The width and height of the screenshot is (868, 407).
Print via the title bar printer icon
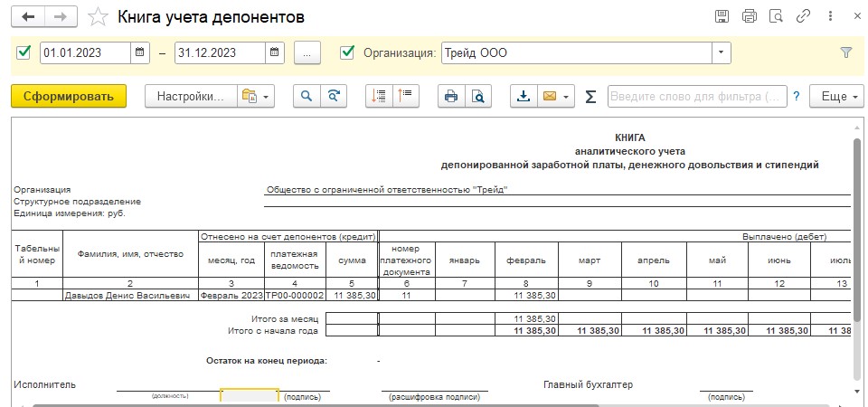pos(749,16)
